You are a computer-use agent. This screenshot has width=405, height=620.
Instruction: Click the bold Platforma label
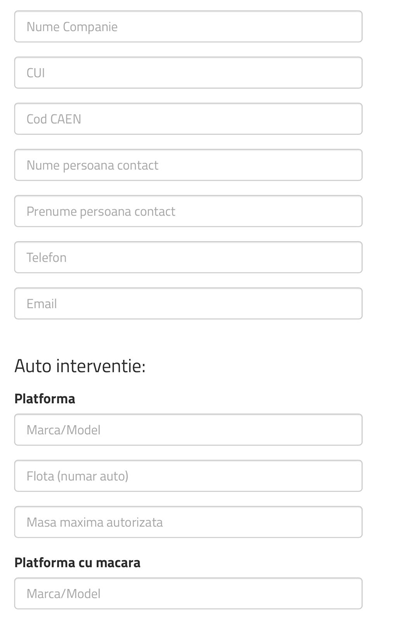45,399
